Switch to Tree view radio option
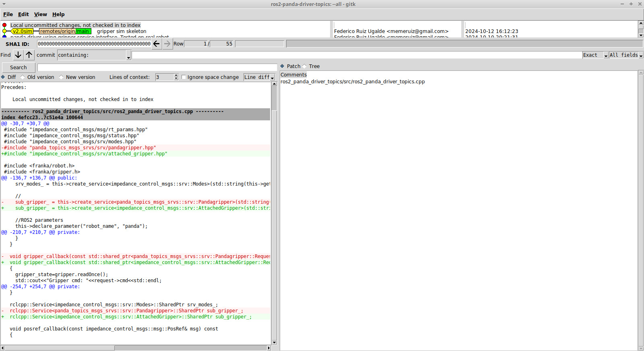The height and width of the screenshot is (351, 644). (305, 66)
